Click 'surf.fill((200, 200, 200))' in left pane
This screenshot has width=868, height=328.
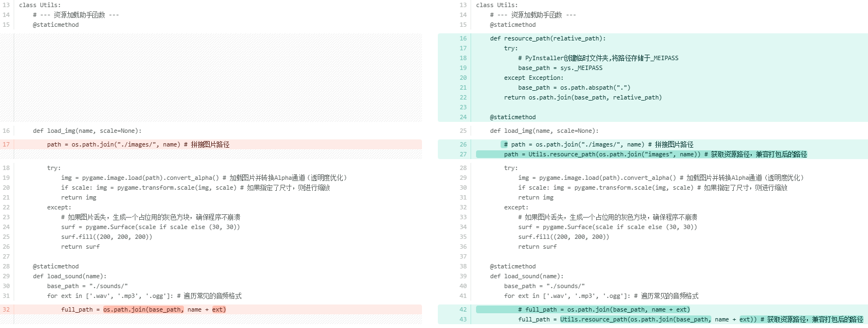[106, 237]
